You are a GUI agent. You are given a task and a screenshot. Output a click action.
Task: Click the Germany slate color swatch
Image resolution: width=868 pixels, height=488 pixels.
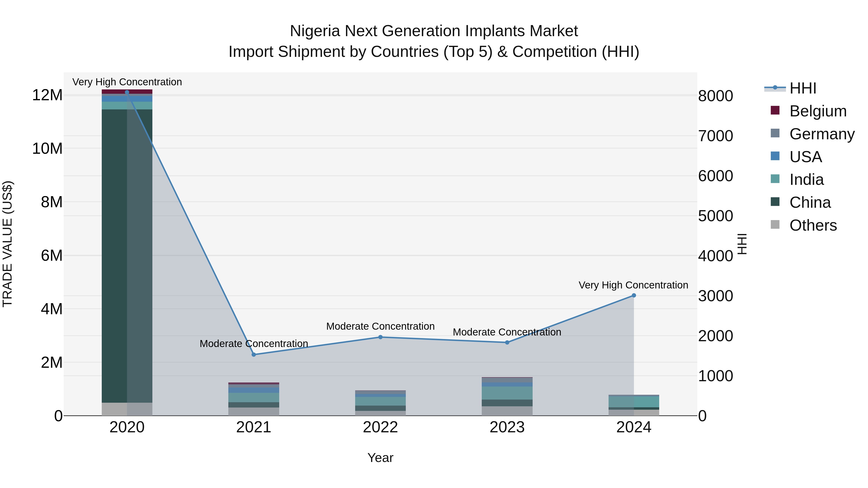point(775,133)
